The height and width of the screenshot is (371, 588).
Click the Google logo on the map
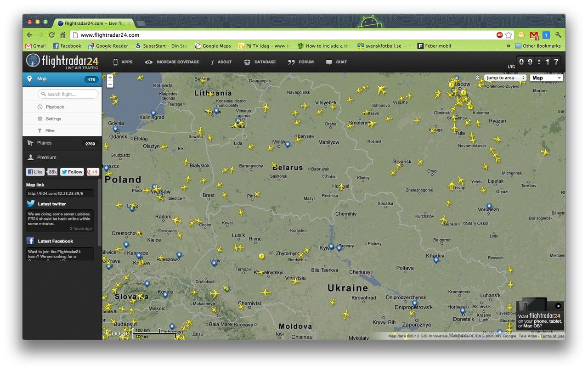(x=118, y=333)
